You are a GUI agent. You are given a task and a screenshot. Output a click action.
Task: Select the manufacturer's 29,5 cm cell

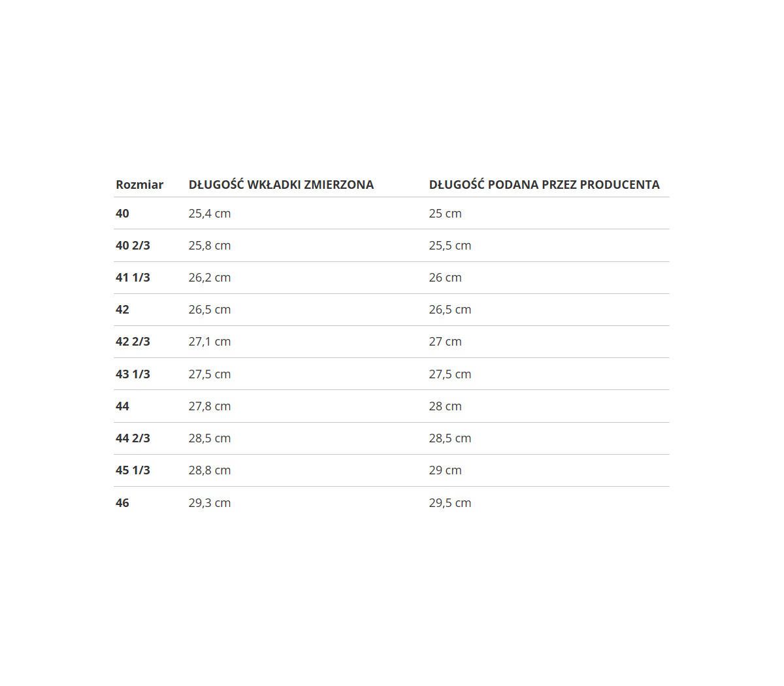450,503
